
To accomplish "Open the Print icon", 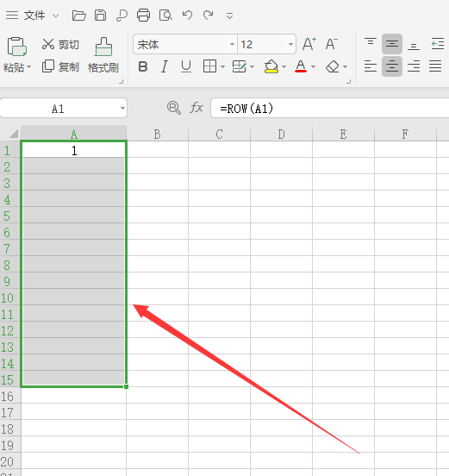I will click(143, 16).
